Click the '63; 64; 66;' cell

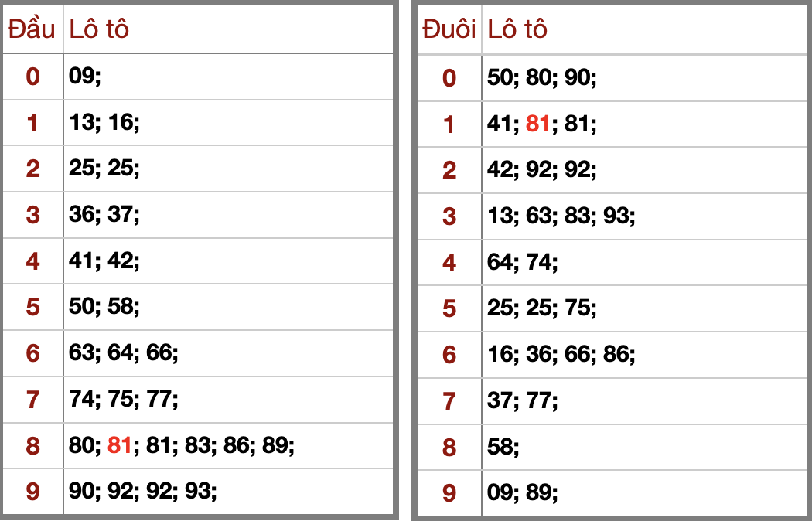(x=124, y=353)
